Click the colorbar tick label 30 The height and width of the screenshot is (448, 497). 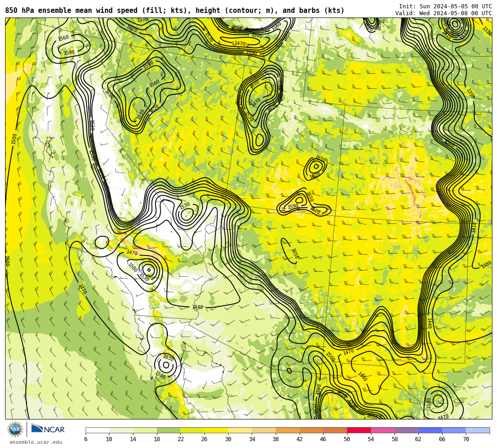[228, 439]
